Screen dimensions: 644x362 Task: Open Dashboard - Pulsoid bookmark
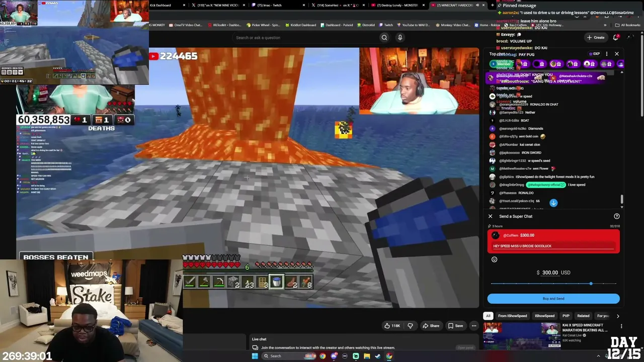click(x=337, y=25)
